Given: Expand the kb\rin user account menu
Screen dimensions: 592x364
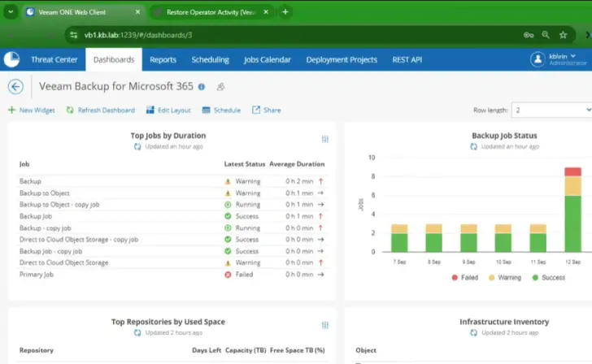Looking at the screenshot, I should pyautogui.click(x=563, y=56).
